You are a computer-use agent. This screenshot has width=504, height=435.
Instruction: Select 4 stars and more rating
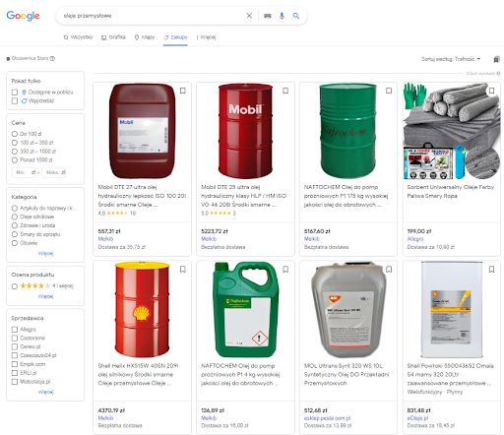15,286
